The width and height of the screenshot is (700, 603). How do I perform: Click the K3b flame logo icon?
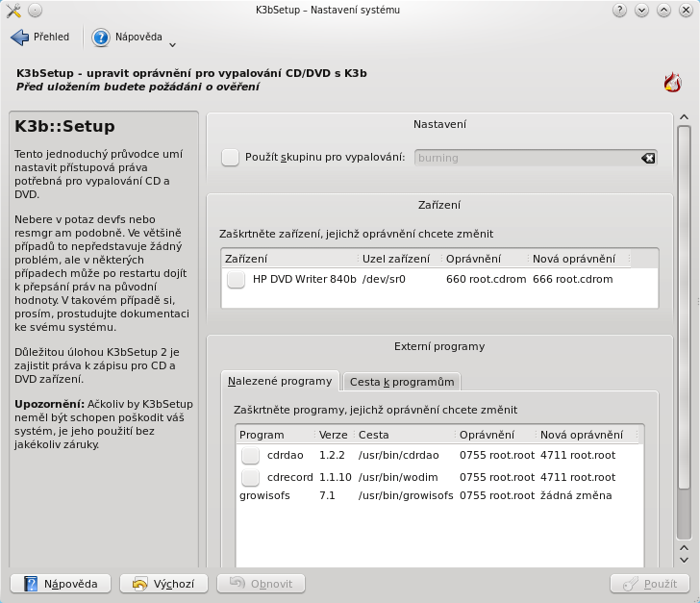672,83
